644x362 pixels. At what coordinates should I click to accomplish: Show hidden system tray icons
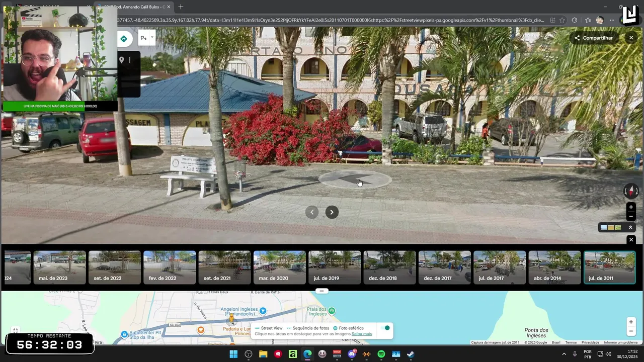[563, 354]
